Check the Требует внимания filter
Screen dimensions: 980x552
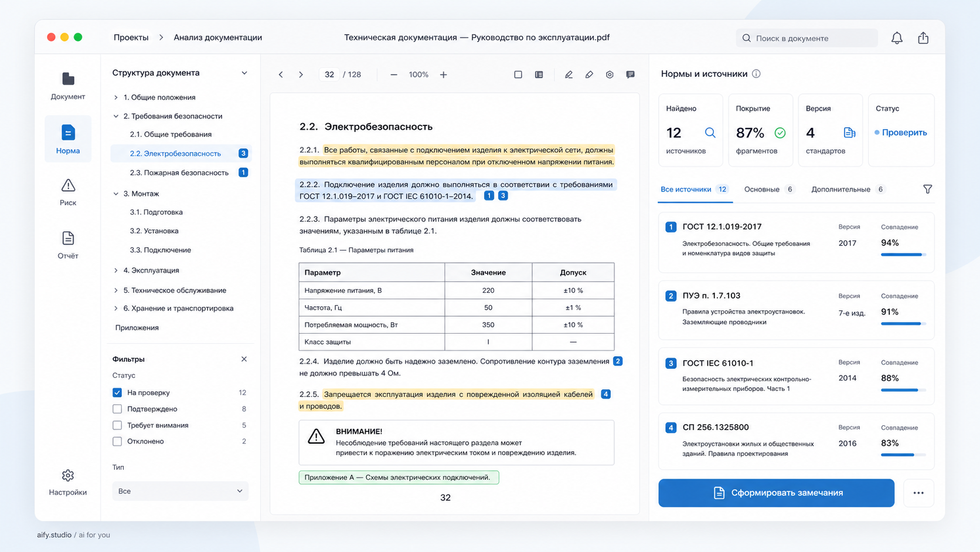click(x=117, y=425)
